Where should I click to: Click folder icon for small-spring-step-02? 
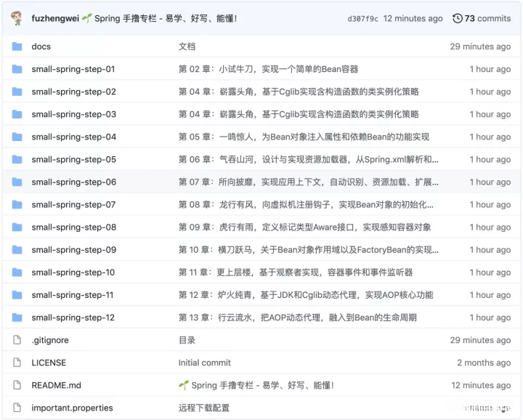(17, 92)
